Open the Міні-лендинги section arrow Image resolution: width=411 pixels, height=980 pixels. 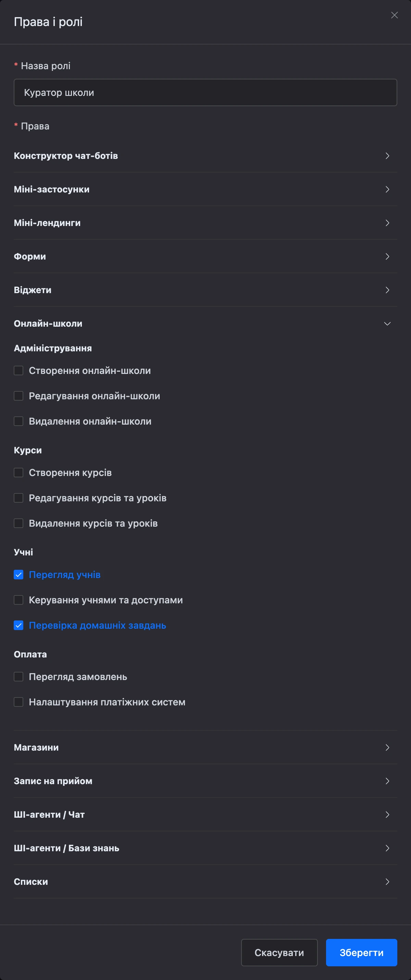coord(387,223)
